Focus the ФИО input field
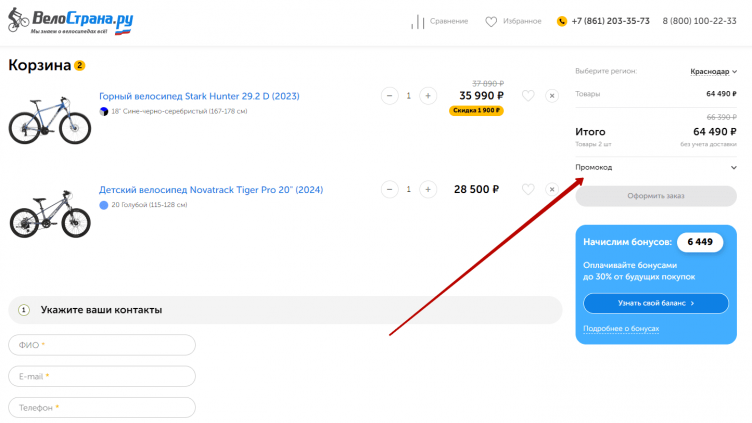 click(x=102, y=345)
